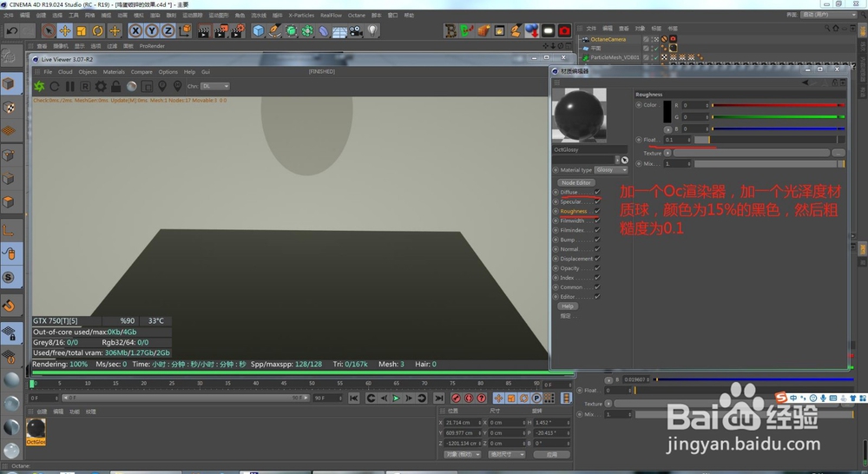This screenshot has width=868, height=474.
Task: Open the Material type Glossy dropdown
Action: point(611,170)
